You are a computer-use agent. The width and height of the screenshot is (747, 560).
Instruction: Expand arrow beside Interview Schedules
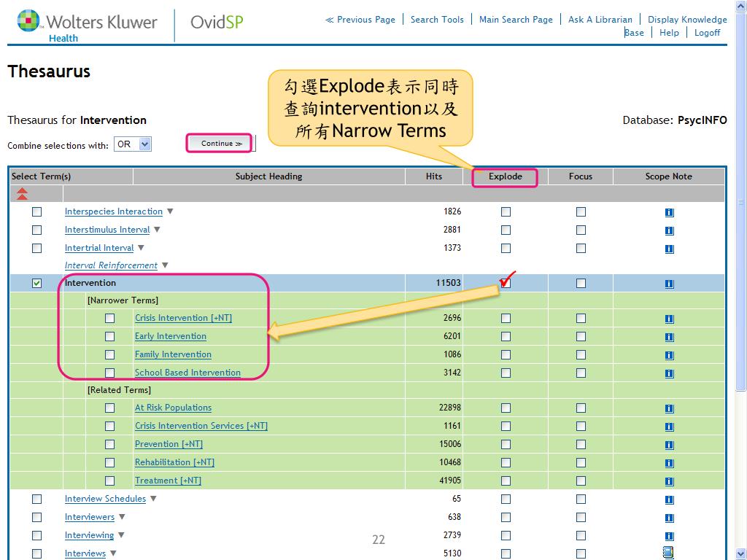[x=153, y=499]
